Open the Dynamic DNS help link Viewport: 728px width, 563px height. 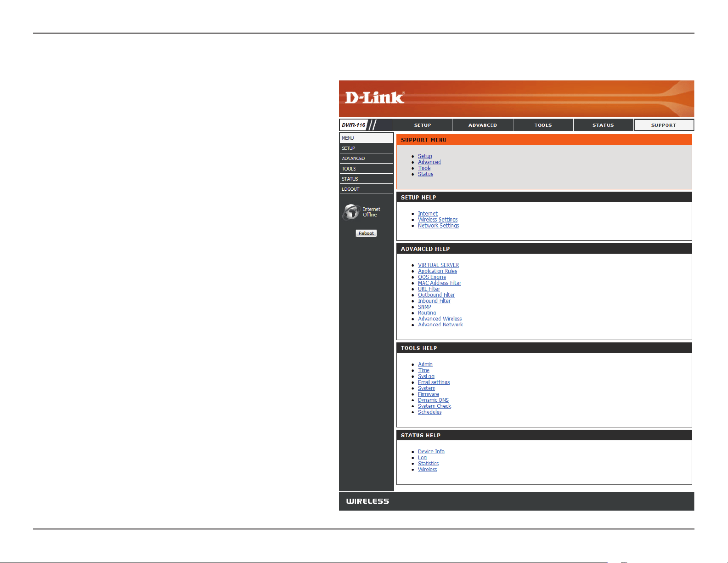click(433, 400)
